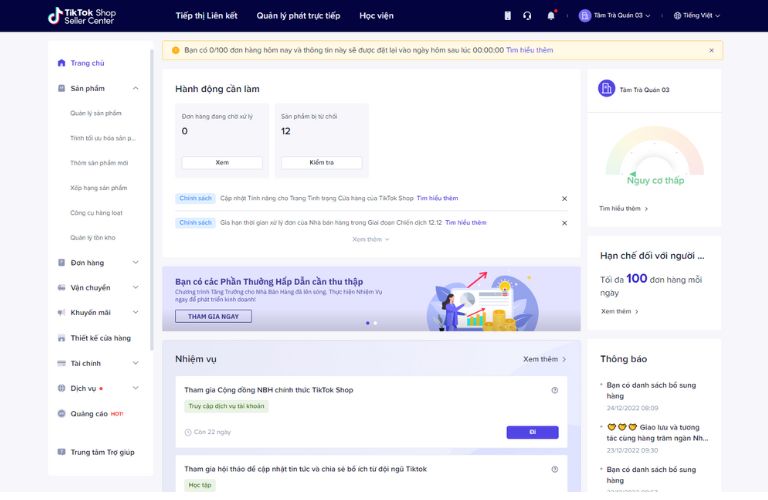Click the headset support icon

point(527,16)
